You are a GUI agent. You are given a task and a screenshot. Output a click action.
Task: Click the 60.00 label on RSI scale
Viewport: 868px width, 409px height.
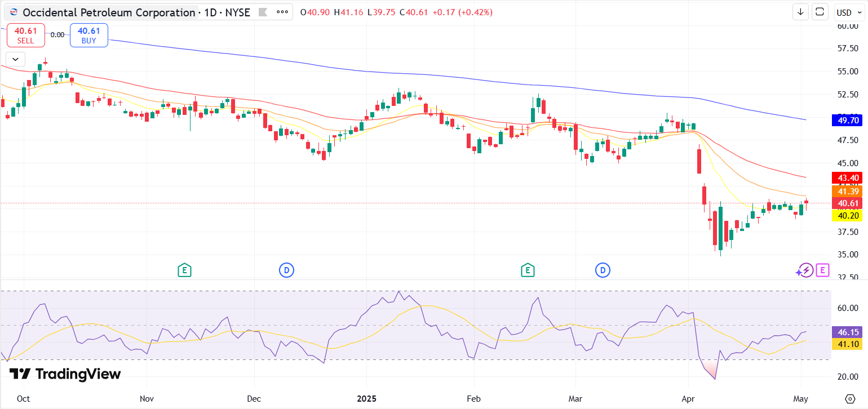[x=848, y=308]
